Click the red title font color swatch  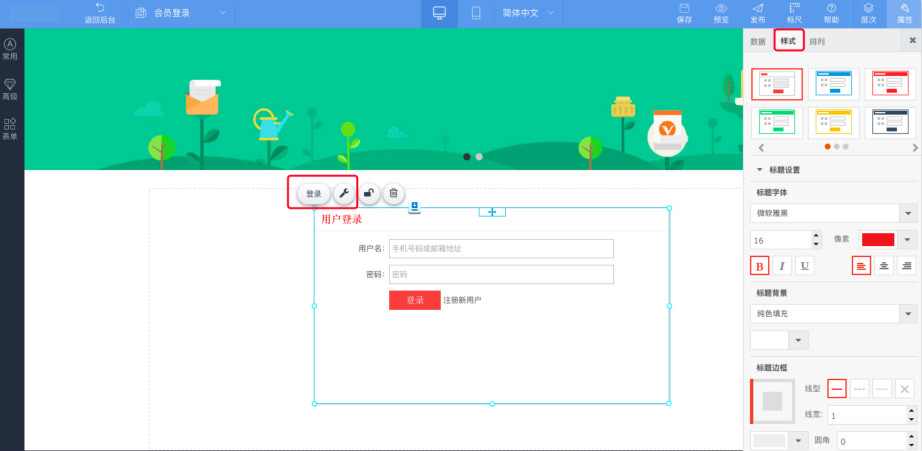878,239
